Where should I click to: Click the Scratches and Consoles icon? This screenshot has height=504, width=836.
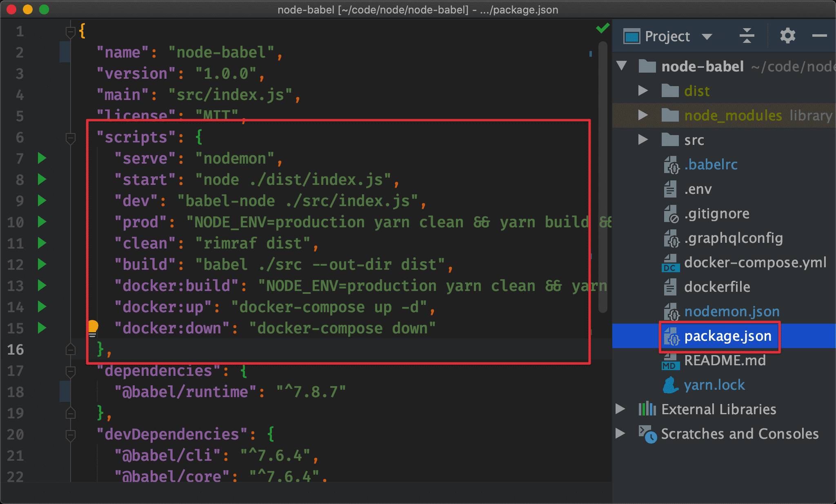click(x=647, y=434)
